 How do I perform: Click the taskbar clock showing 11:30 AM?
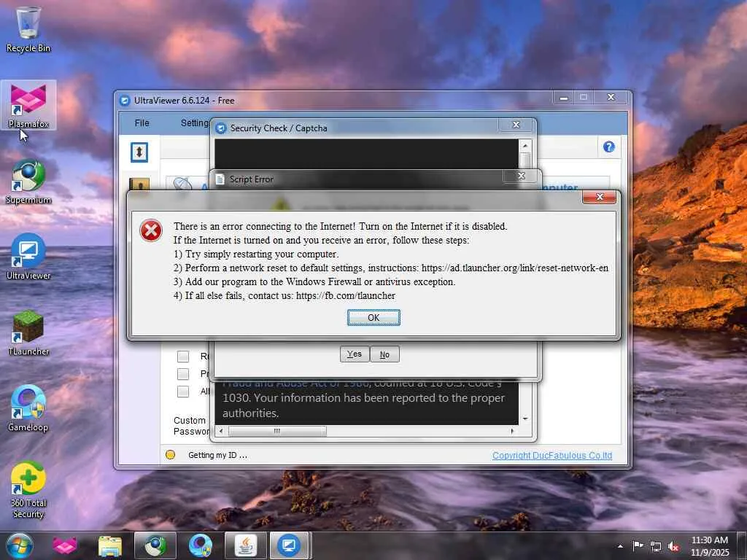pos(709,546)
